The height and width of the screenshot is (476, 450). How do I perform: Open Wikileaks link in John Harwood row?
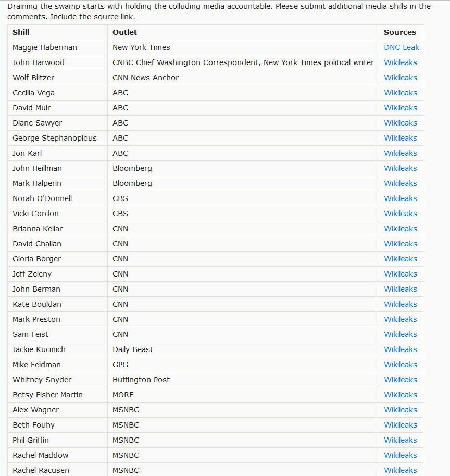tap(400, 62)
